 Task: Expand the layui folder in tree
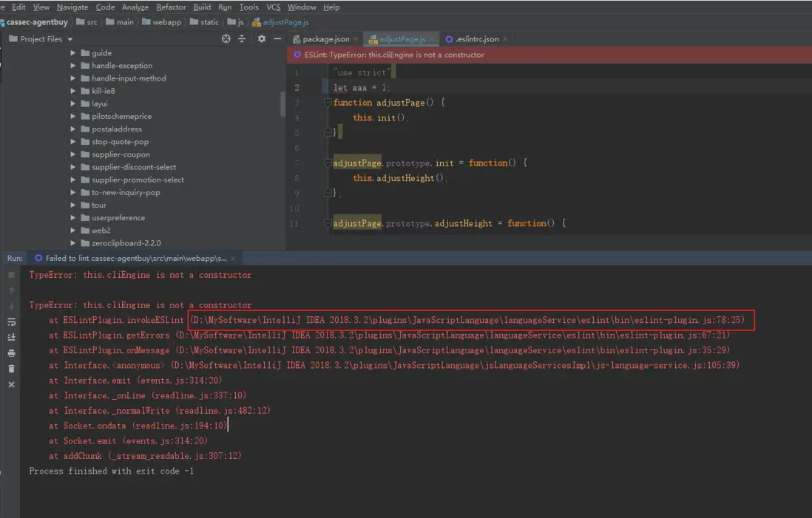pyautogui.click(x=73, y=103)
